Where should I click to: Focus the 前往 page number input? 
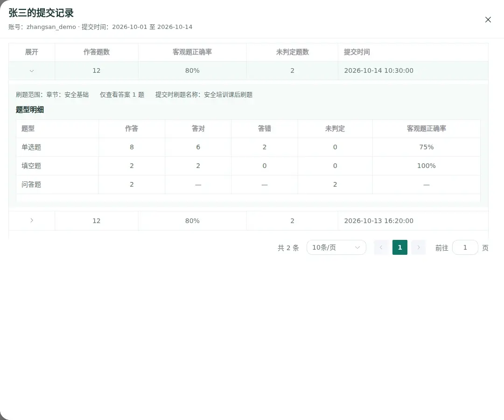coord(465,247)
